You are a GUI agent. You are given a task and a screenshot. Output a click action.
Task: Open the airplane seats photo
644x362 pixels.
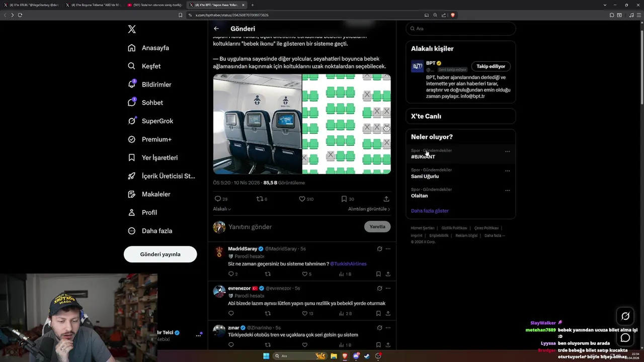(257, 124)
